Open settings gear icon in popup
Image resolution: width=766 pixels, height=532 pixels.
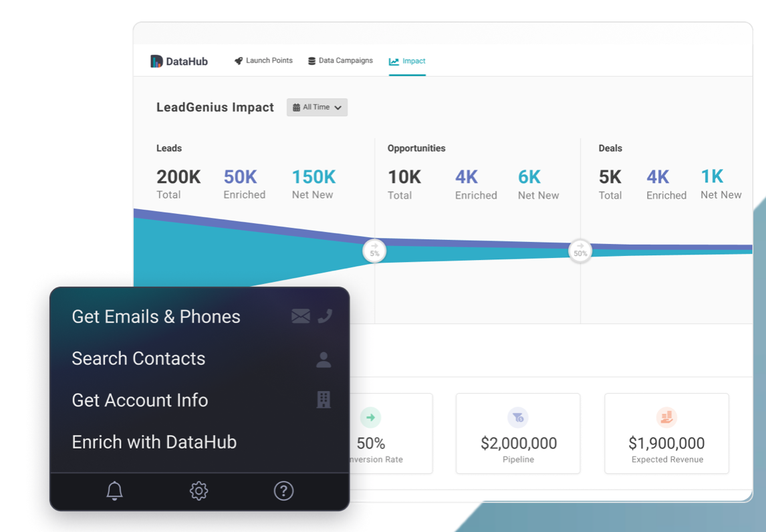199,491
